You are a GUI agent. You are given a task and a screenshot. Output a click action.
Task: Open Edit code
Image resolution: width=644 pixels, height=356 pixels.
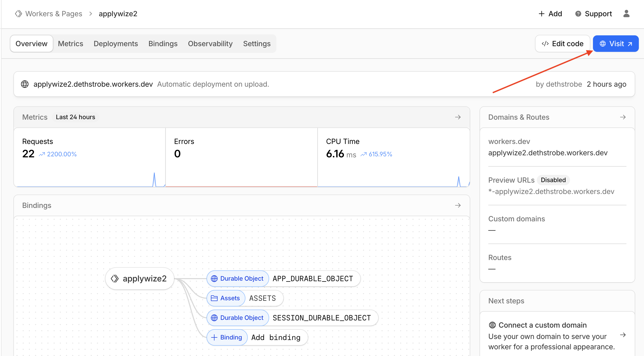563,43
